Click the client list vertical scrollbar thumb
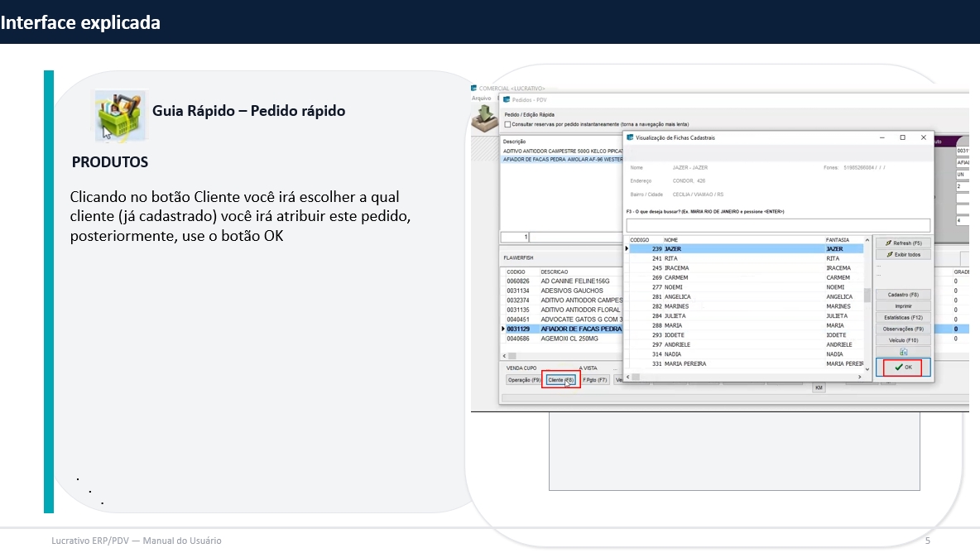 click(867, 295)
